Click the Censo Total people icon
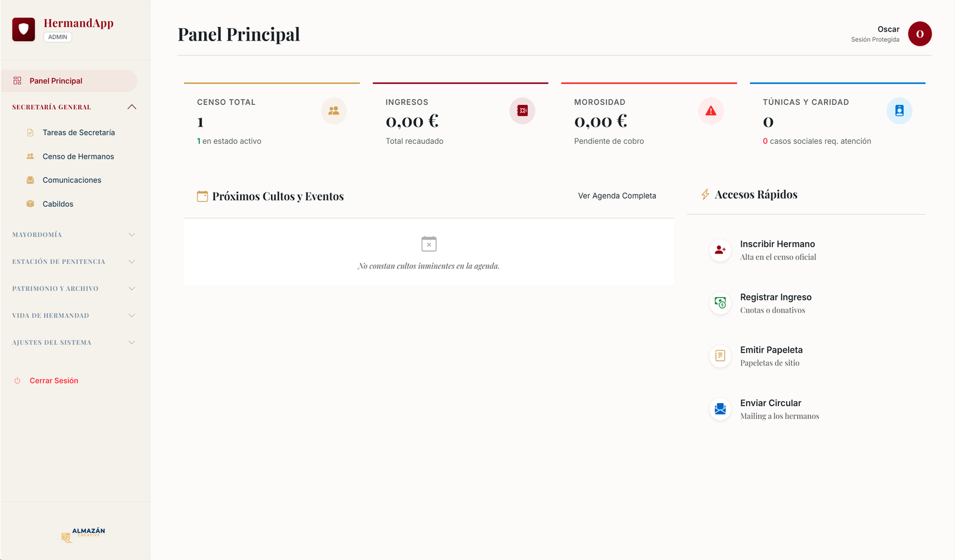Image resolution: width=955 pixels, height=560 pixels. (x=334, y=111)
